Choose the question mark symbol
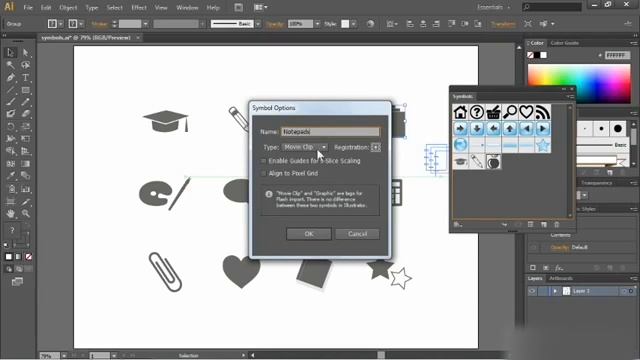The image size is (640, 360). point(477,112)
